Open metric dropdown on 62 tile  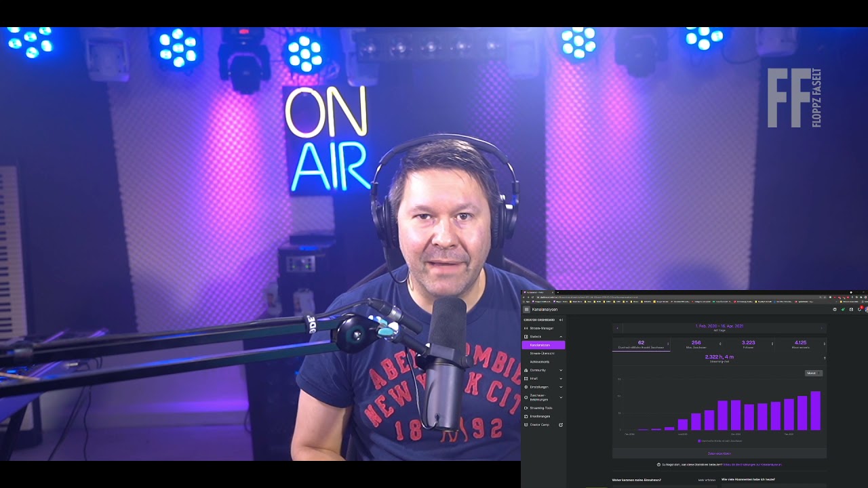point(668,344)
